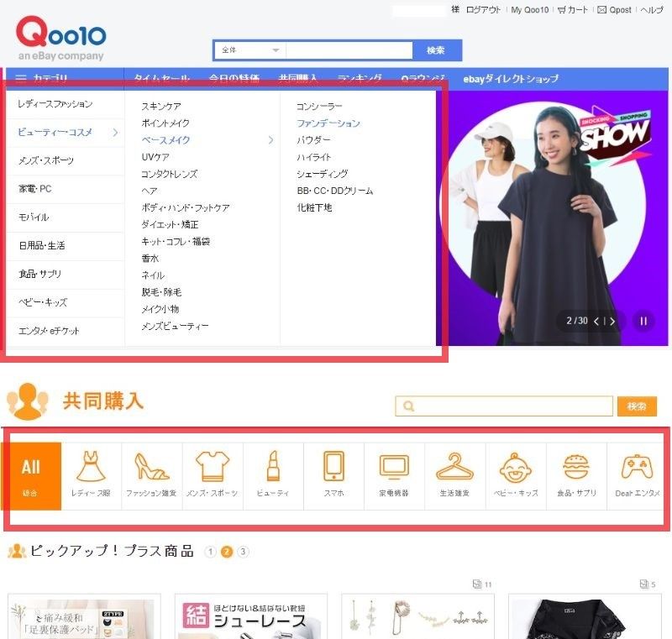Select the レディース服 dress icon
This screenshot has width=672, height=639.
91,466
